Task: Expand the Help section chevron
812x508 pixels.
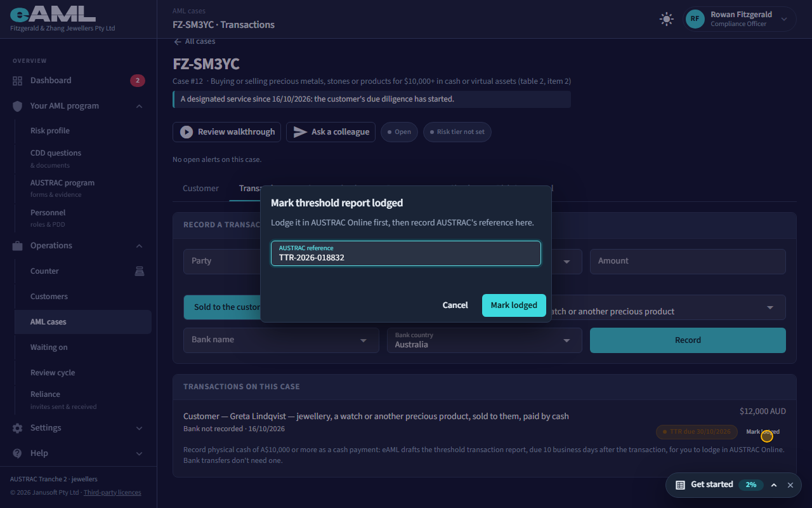Action: [139, 453]
